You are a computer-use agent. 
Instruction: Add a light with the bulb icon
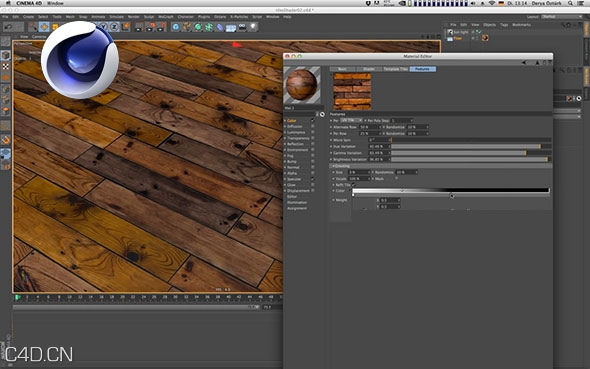click(253, 27)
